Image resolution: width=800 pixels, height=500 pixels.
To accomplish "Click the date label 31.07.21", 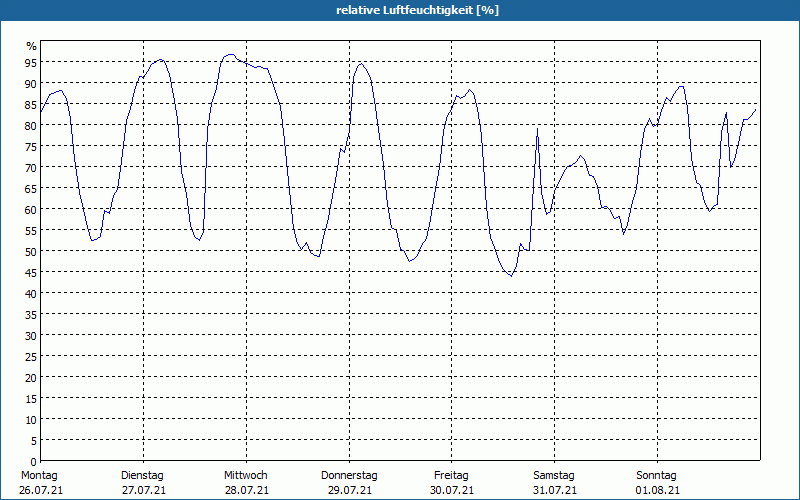I will (x=554, y=490).
